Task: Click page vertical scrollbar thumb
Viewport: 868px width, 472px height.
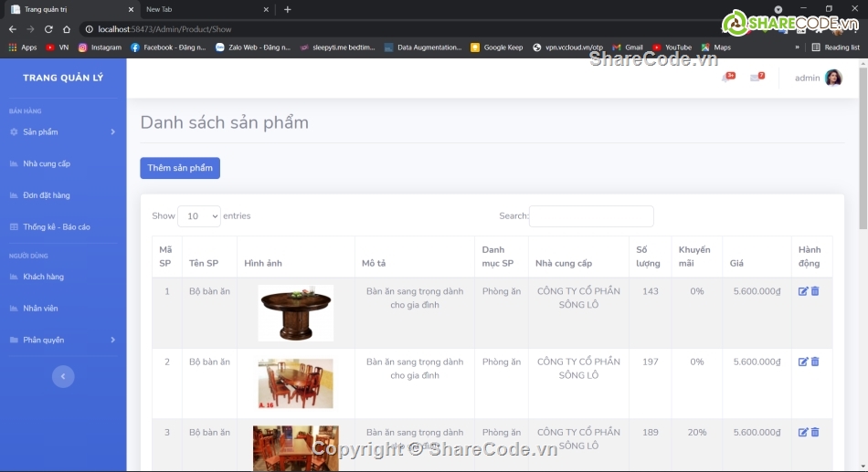Action: coord(863,147)
